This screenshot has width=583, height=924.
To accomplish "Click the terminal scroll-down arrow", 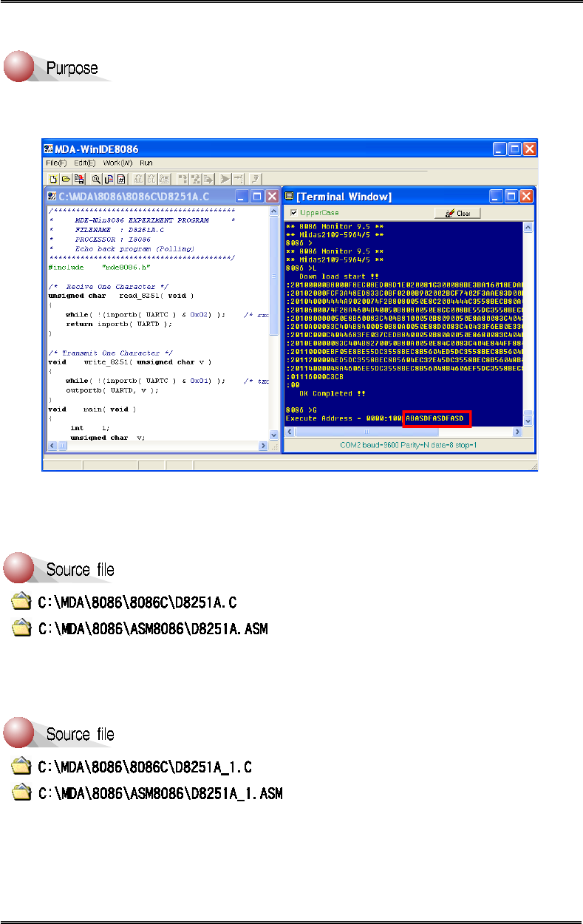I will pyautogui.click(x=527, y=420).
